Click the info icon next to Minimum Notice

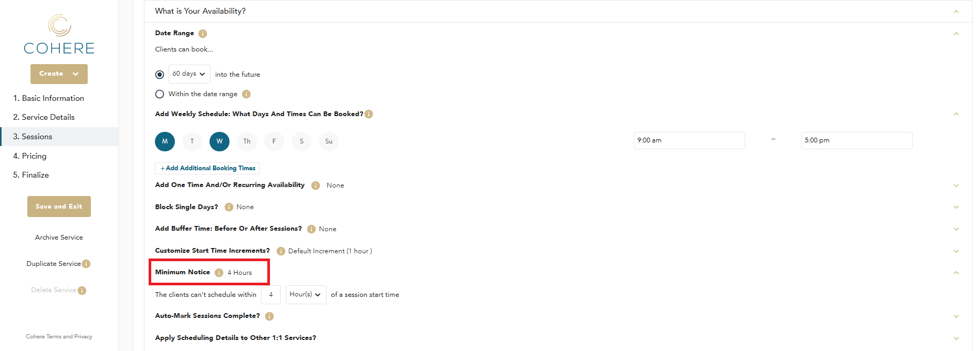coord(219,273)
